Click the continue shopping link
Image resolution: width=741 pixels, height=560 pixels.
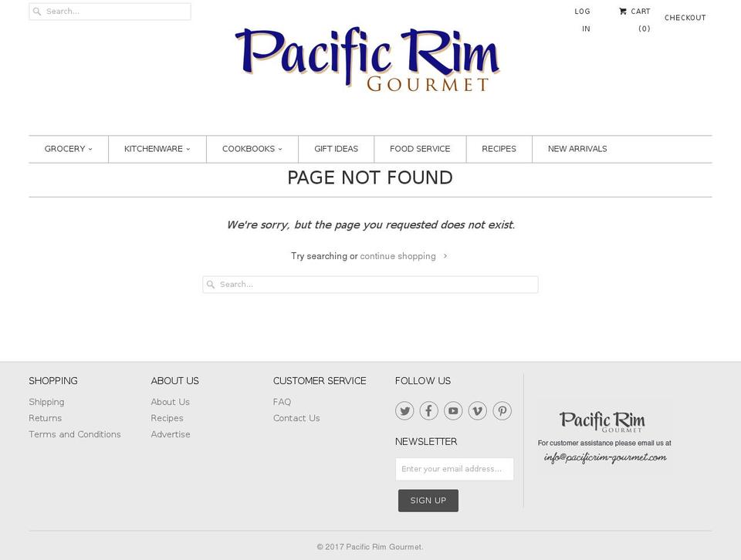398,256
